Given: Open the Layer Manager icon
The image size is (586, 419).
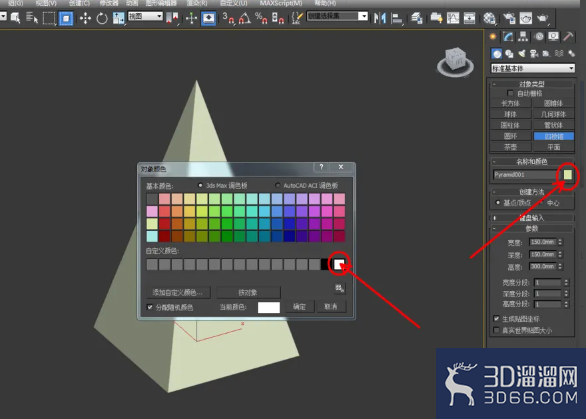Looking at the screenshot, I should point(416,18).
